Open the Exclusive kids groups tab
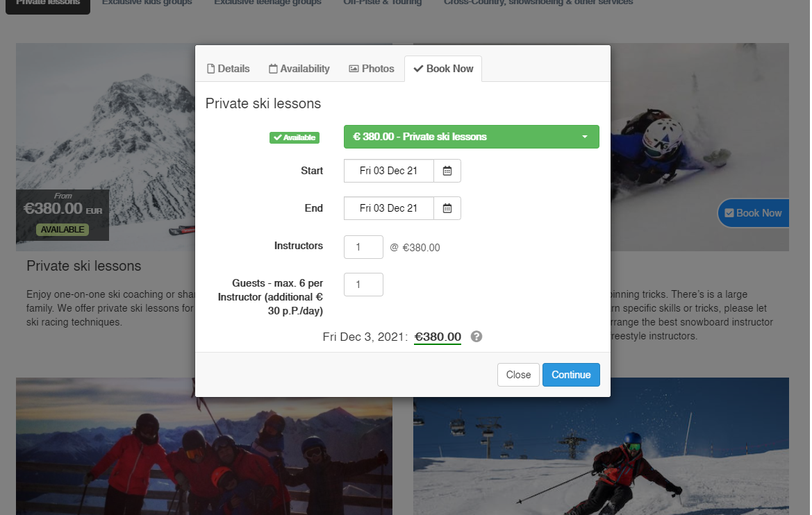Viewport: 812px width, 515px height. [147, 3]
